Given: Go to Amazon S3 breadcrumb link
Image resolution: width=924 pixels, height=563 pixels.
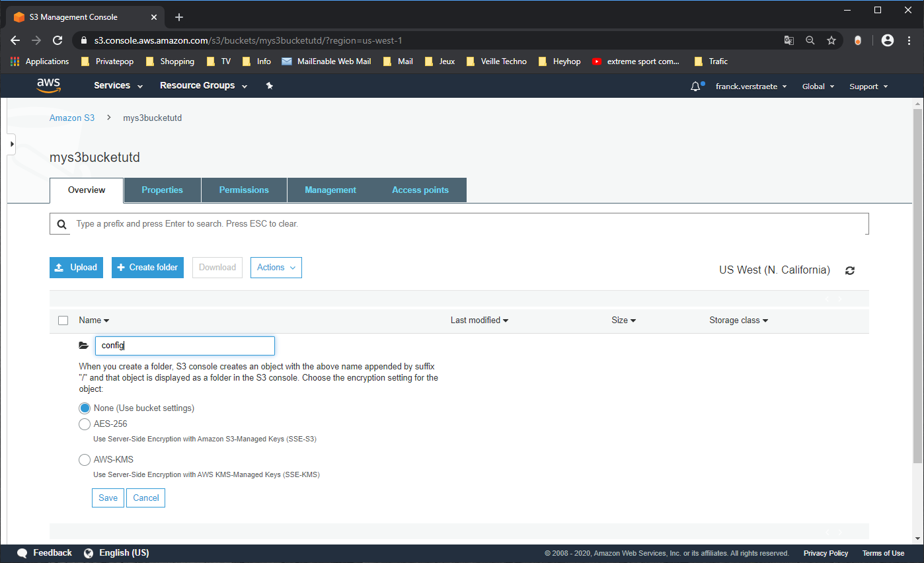Looking at the screenshot, I should tap(72, 118).
